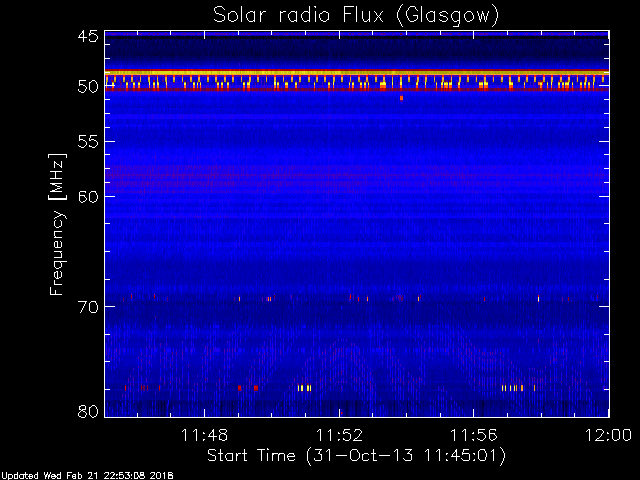The height and width of the screenshot is (480, 640).
Task: Click the 'Updated Wed Feb 21' timestamp text
Action: click(87, 476)
